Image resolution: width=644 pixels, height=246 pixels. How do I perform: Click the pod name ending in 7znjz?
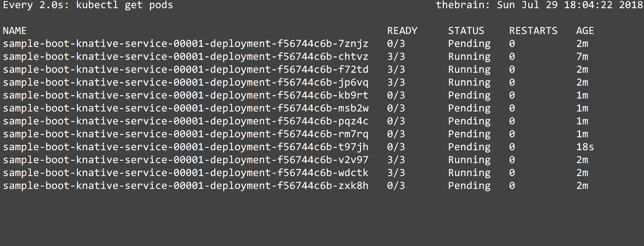186,44
